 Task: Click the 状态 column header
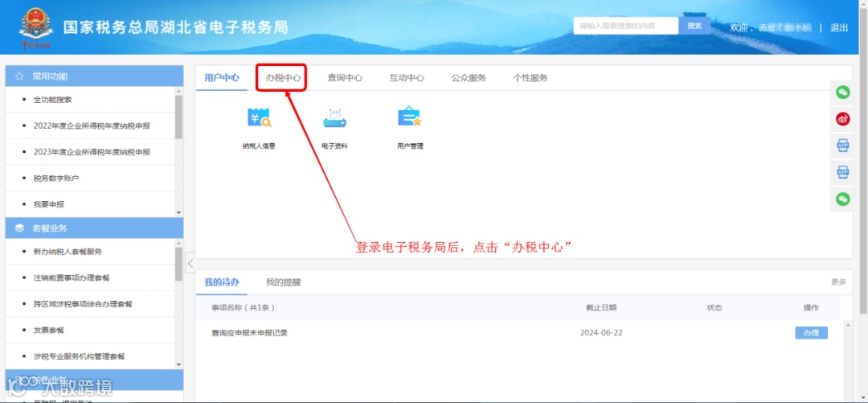pyautogui.click(x=714, y=307)
